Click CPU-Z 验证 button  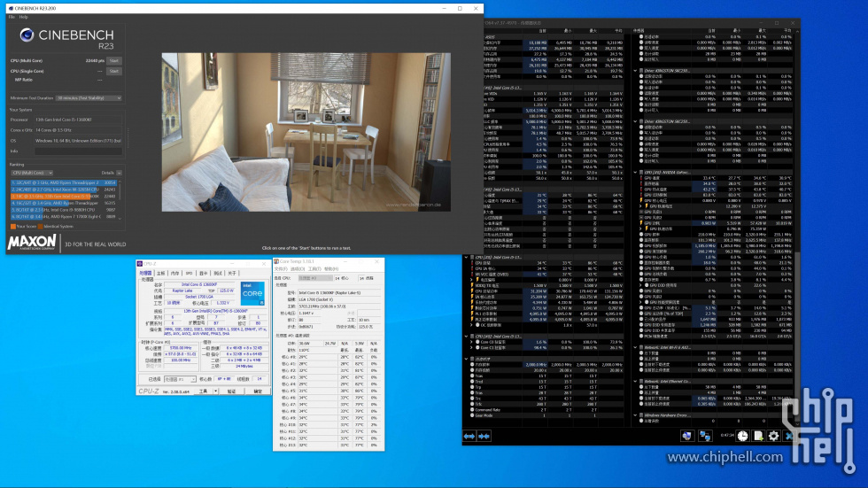(231, 391)
